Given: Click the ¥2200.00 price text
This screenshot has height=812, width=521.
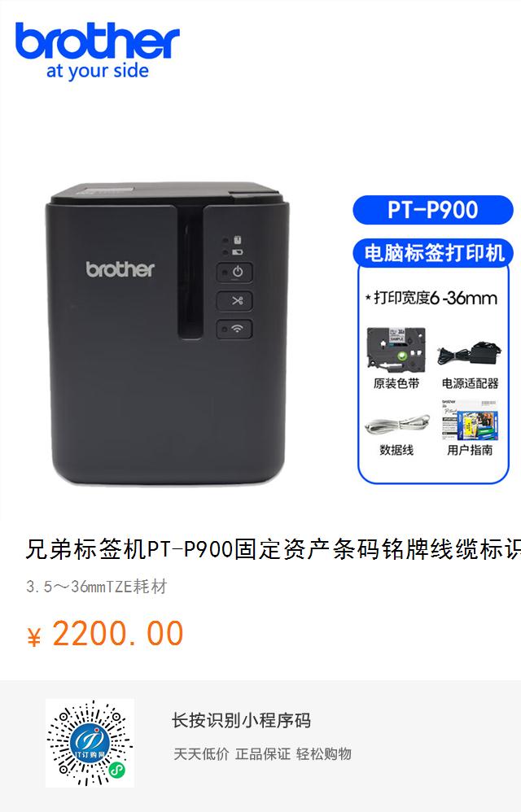Looking at the screenshot, I should tap(105, 634).
